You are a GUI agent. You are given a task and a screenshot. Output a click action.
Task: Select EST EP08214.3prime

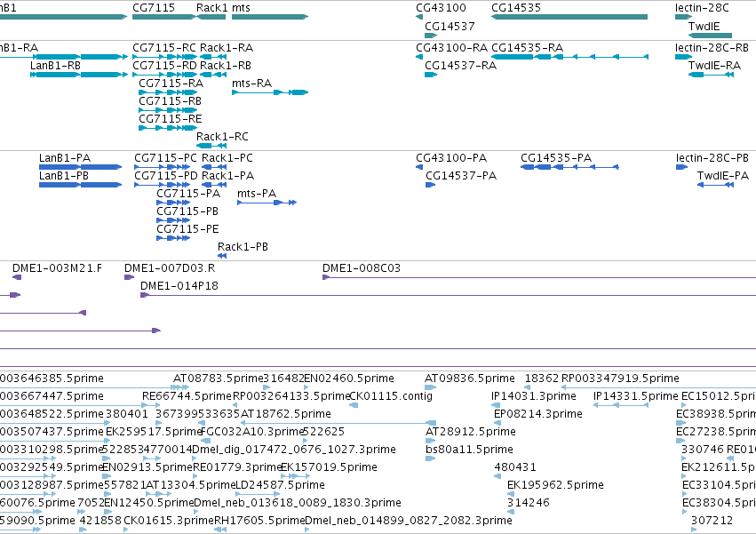538,414
